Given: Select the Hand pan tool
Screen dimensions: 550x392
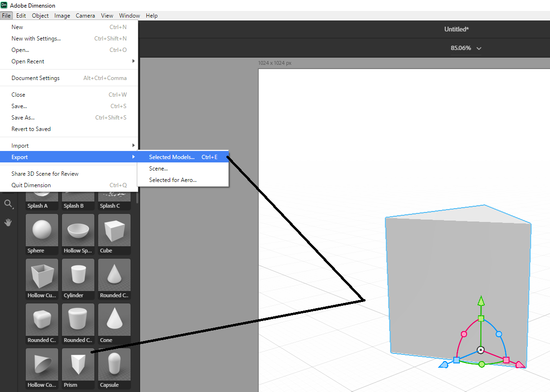Looking at the screenshot, I should (9, 222).
